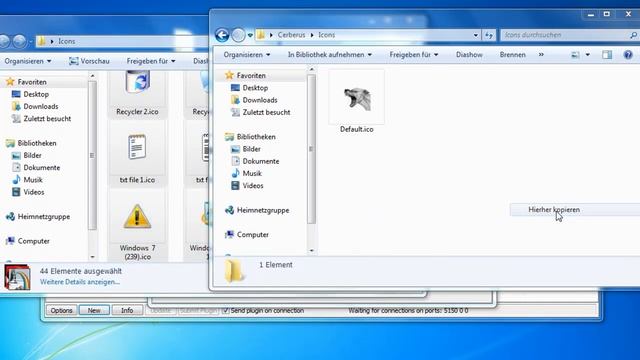The image size is (640, 360).
Task: Select Bibliotheken in front window sidebar
Action: click(250, 137)
